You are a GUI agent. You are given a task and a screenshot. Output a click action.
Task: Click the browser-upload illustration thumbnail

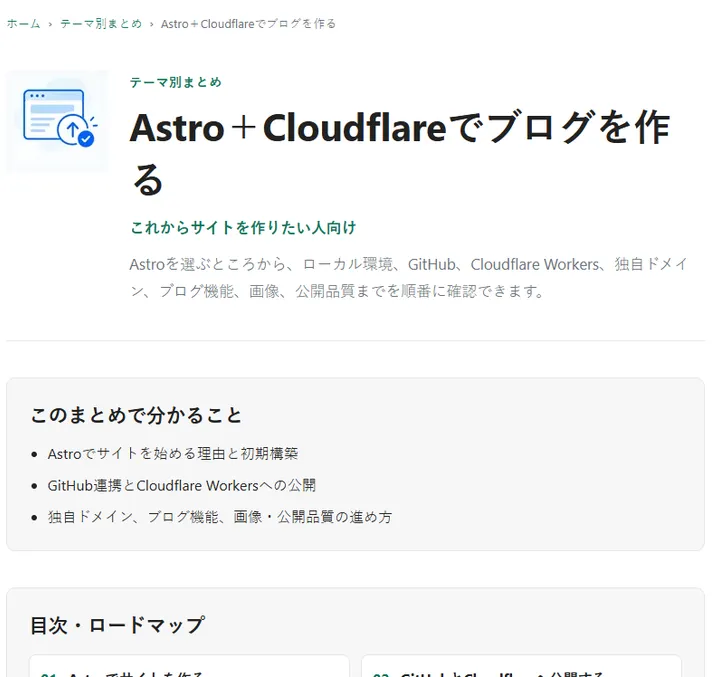click(x=58, y=122)
